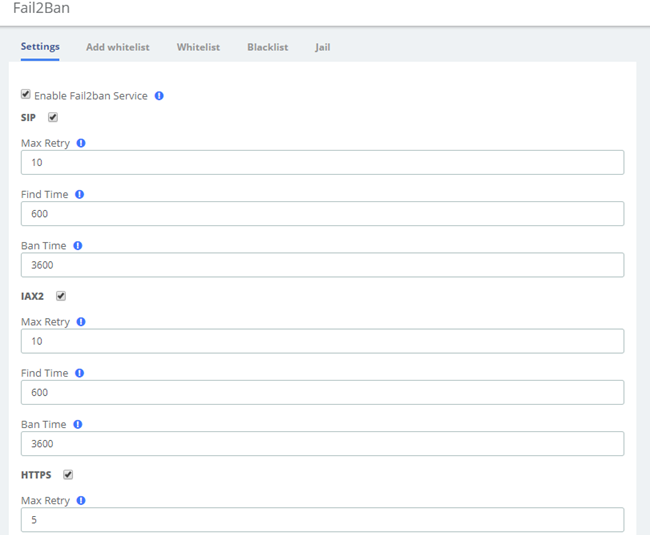The image size is (650, 535).
Task: Uncheck the SIP checkbox
Action: pos(53,117)
